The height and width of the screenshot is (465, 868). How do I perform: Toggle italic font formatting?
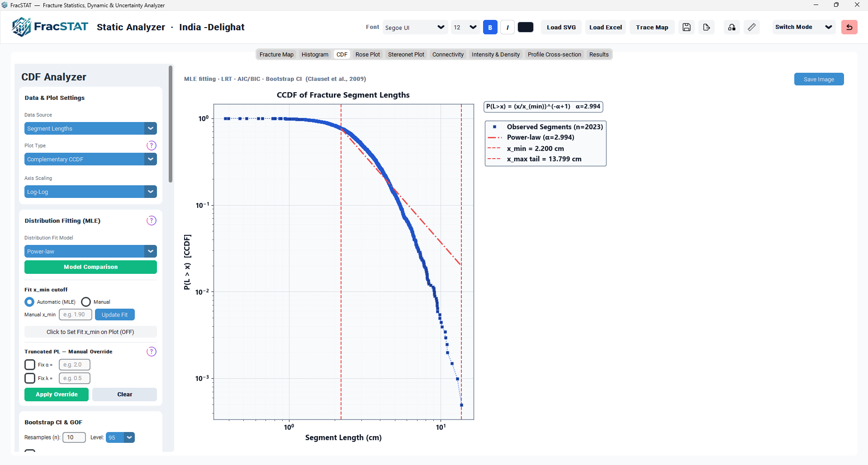(x=508, y=27)
